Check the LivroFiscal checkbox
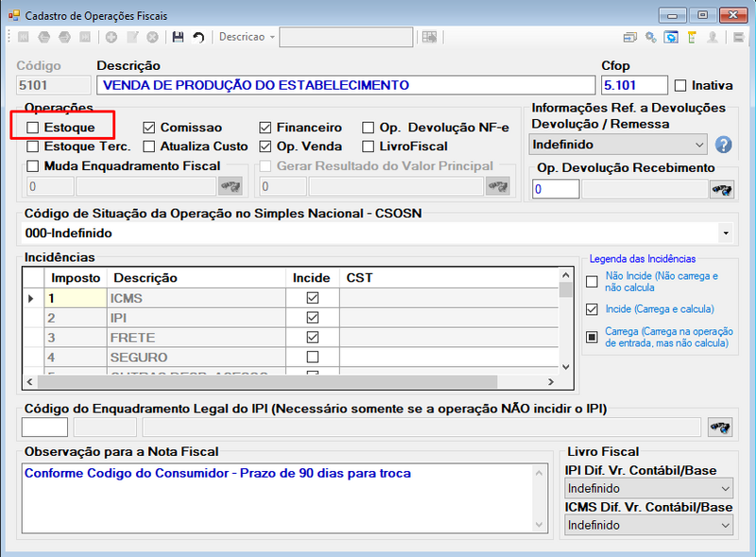756x557 pixels. [x=368, y=147]
